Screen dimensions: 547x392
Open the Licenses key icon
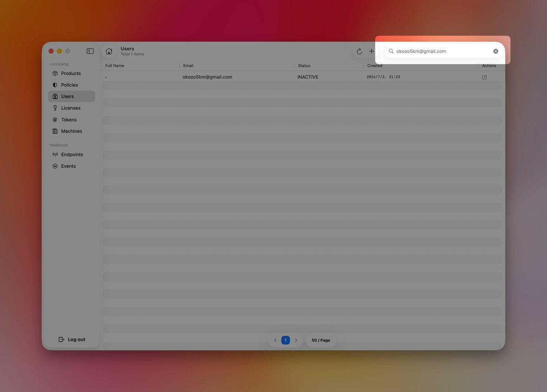[55, 108]
